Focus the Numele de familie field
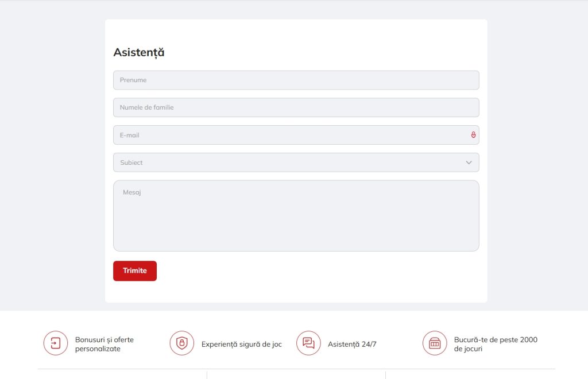Screen dimensions: 588x379 (x=296, y=107)
